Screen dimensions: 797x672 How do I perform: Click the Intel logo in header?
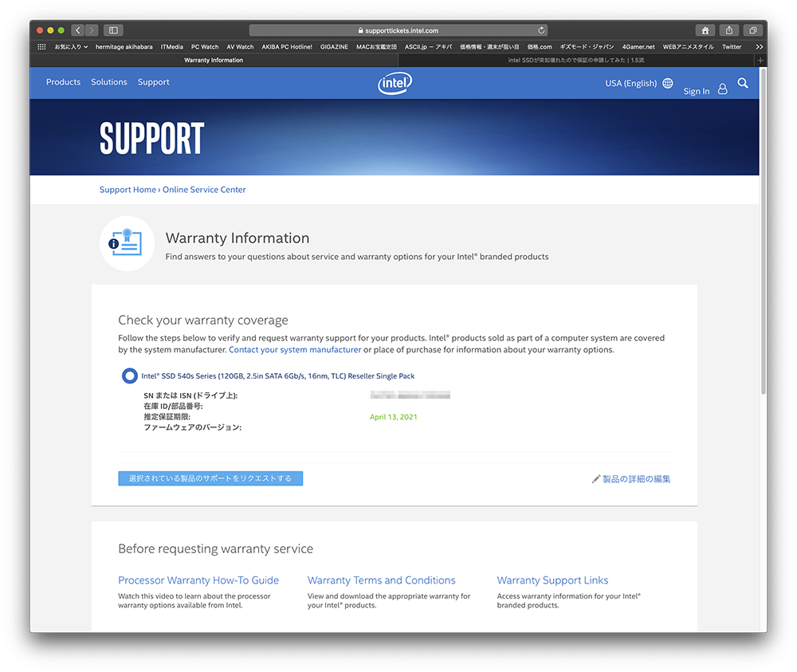coord(395,84)
